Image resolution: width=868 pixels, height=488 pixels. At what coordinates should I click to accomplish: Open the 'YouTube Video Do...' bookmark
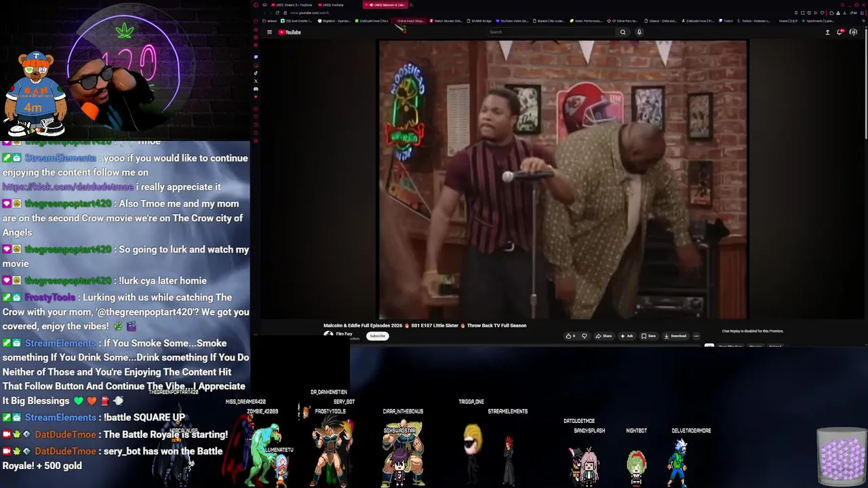[513, 21]
